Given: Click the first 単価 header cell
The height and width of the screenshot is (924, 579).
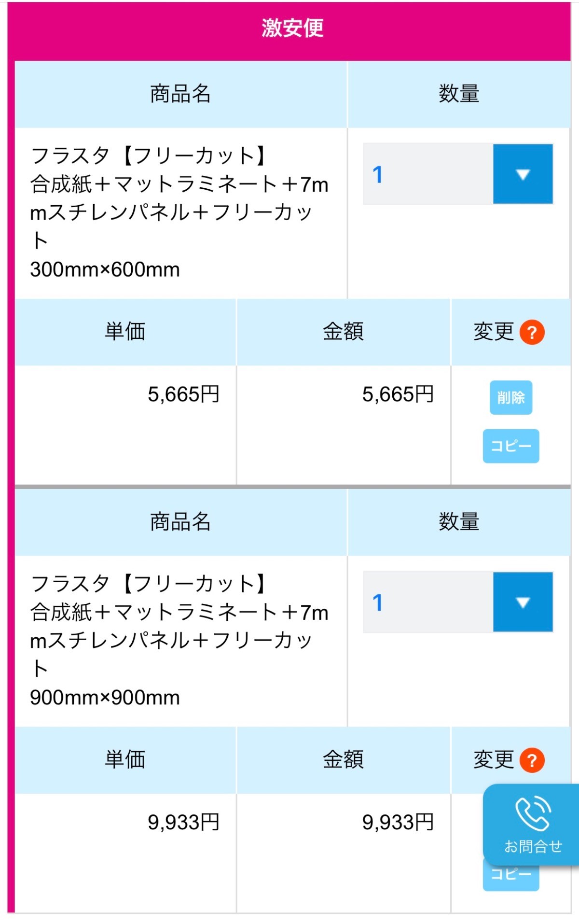Looking at the screenshot, I should [125, 332].
